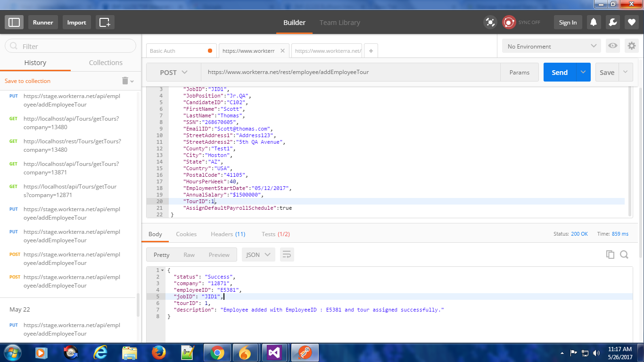Click the Save to collection link
Viewport: 644px width, 362px height.
click(27, 81)
